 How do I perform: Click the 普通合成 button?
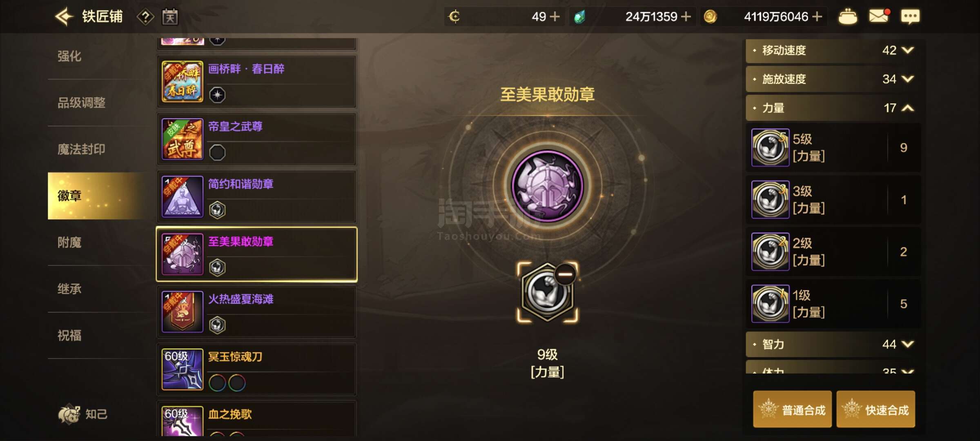click(792, 410)
